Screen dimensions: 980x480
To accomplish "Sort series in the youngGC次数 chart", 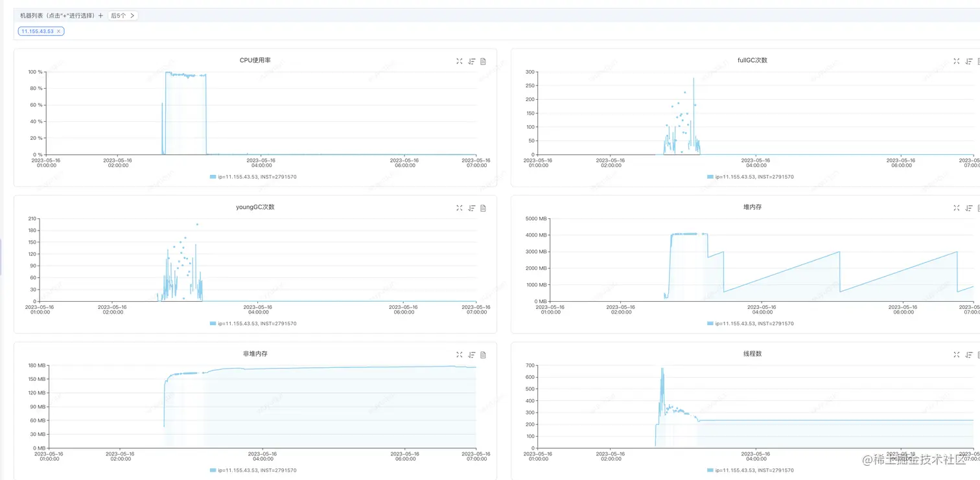I will tap(472, 208).
